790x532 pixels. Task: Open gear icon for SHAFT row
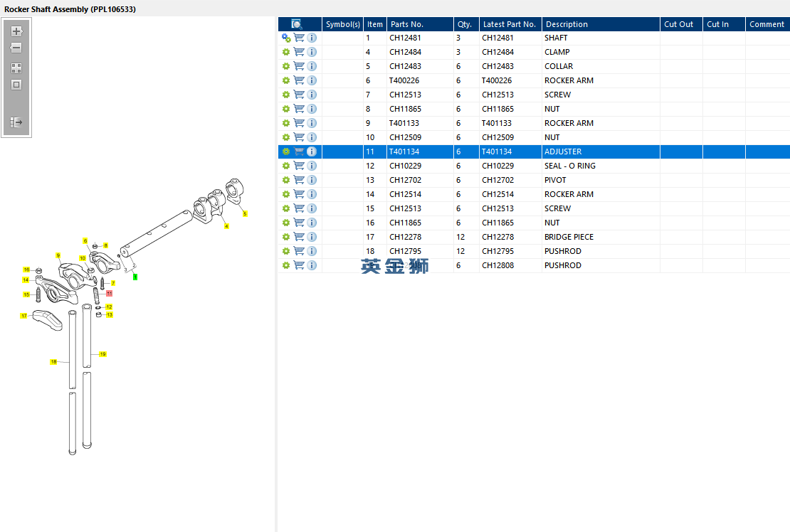286,38
